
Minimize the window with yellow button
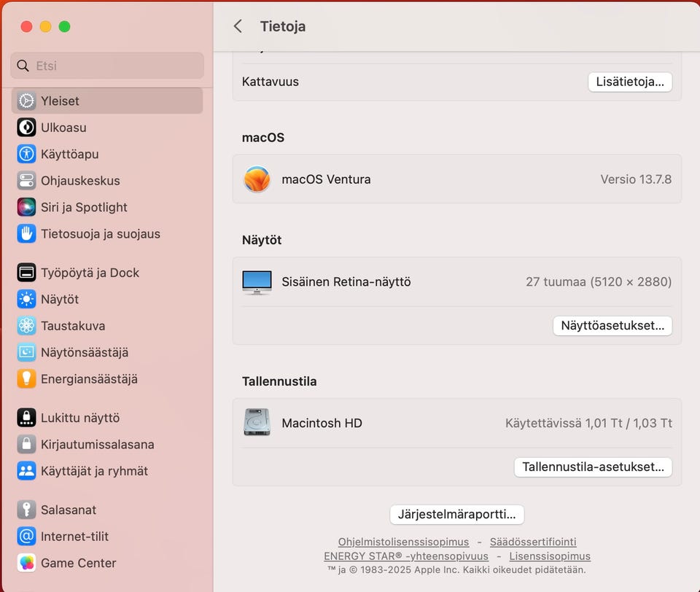click(45, 27)
